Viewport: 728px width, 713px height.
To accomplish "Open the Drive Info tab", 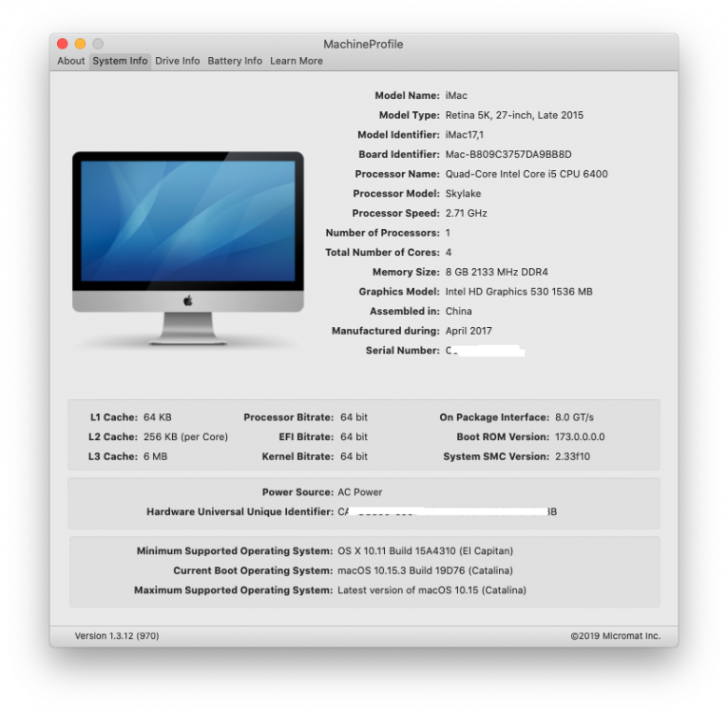I will 178,61.
